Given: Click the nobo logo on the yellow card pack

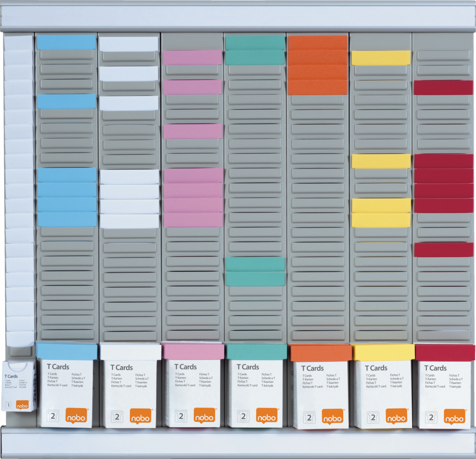Looking at the screenshot, I should 396,417.
